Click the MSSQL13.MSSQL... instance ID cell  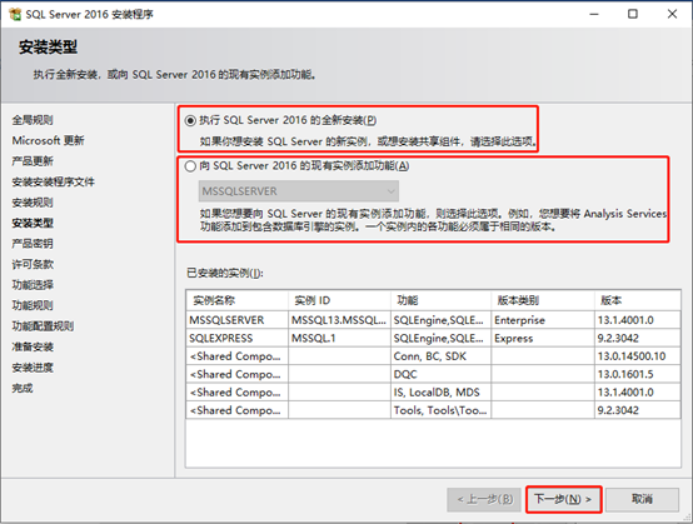(339, 320)
